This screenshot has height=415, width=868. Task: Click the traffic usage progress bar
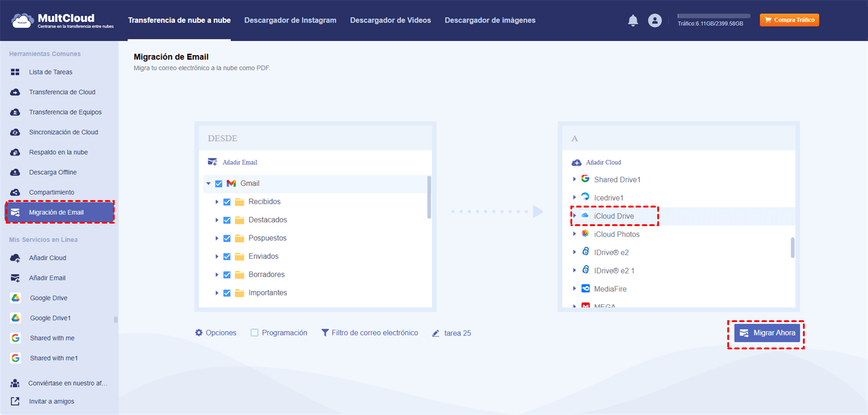(714, 15)
